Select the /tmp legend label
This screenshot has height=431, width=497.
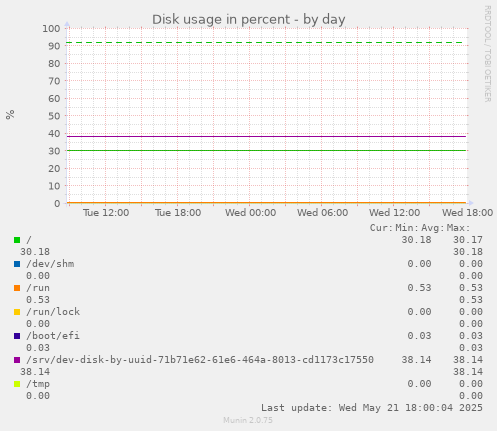point(38,384)
